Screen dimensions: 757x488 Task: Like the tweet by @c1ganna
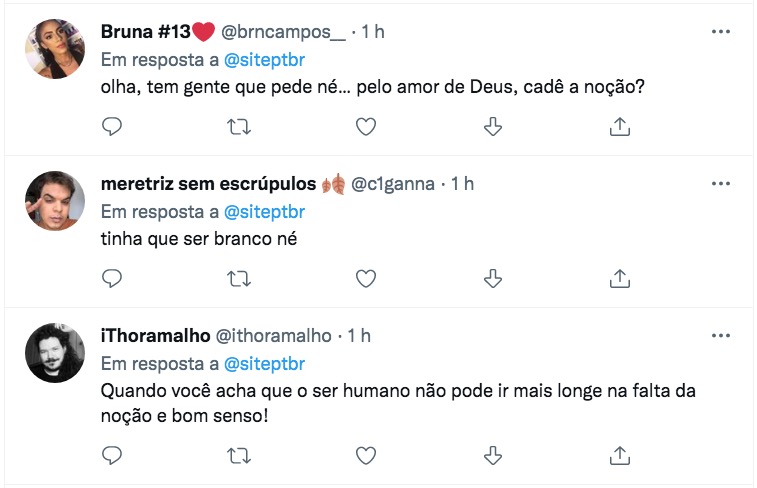[366, 277]
